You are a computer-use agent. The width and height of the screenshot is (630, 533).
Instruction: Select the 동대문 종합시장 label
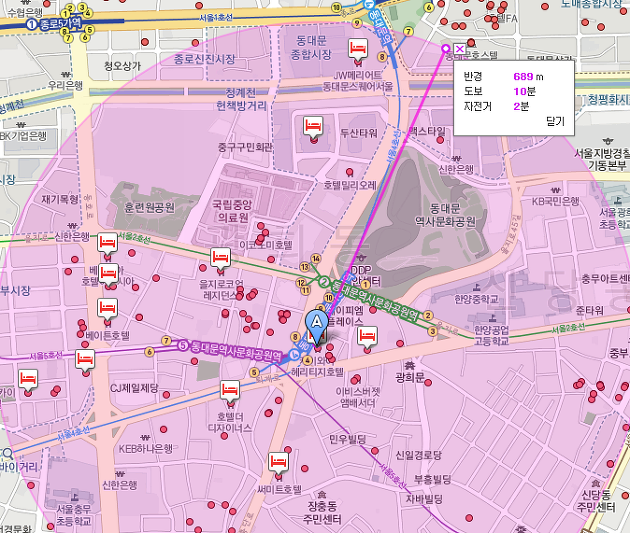coord(311,47)
